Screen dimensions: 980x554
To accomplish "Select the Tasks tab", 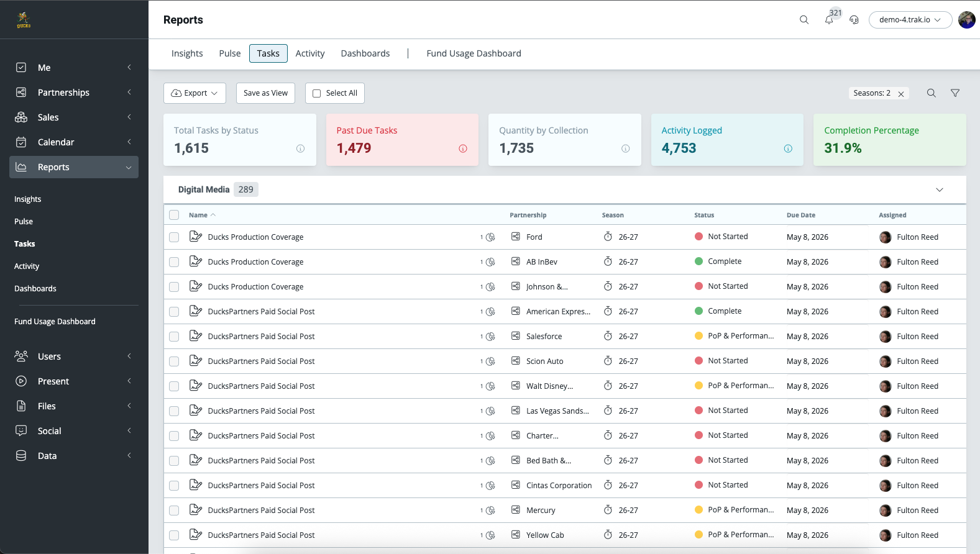I will click(268, 53).
